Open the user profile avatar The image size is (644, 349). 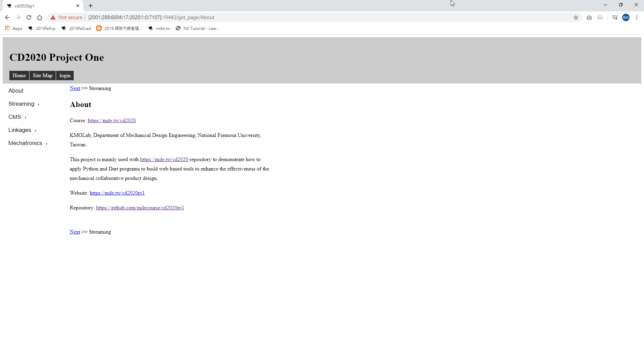pos(626,17)
